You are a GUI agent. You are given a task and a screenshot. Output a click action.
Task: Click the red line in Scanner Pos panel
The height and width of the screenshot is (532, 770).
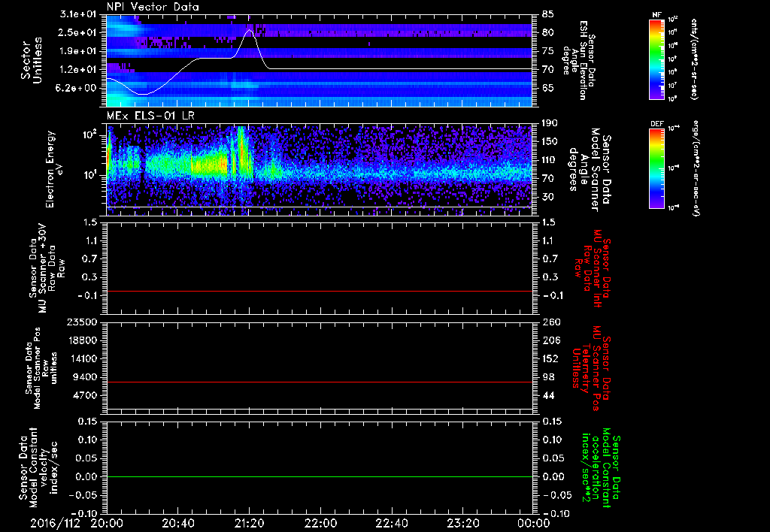click(320, 382)
